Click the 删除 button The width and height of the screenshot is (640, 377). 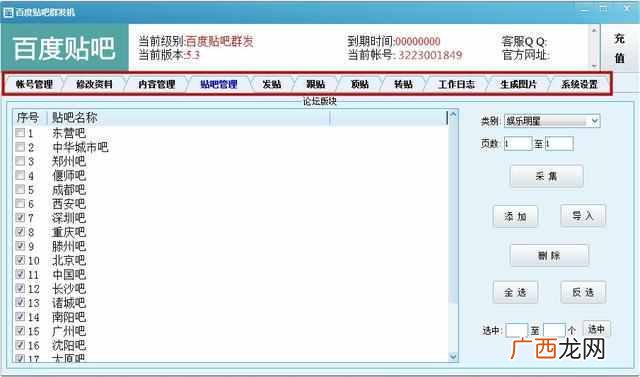point(549,255)
